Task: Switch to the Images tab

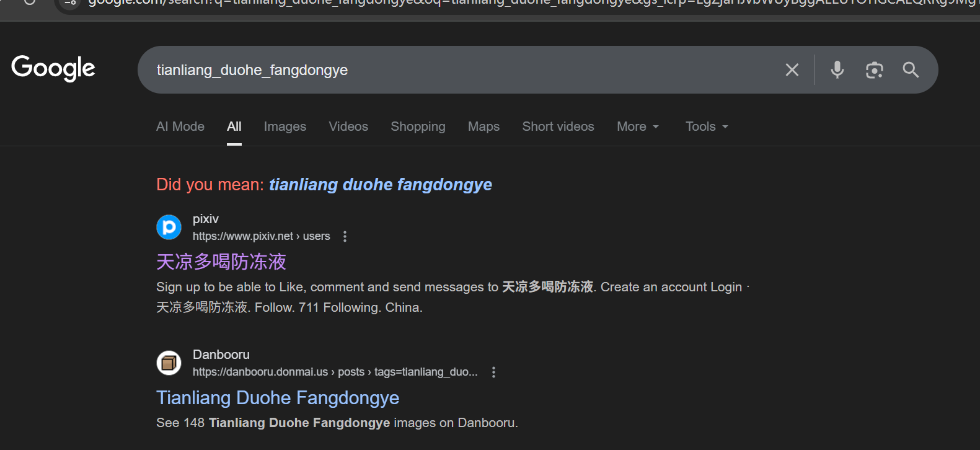Action: (x=285, y=126)
